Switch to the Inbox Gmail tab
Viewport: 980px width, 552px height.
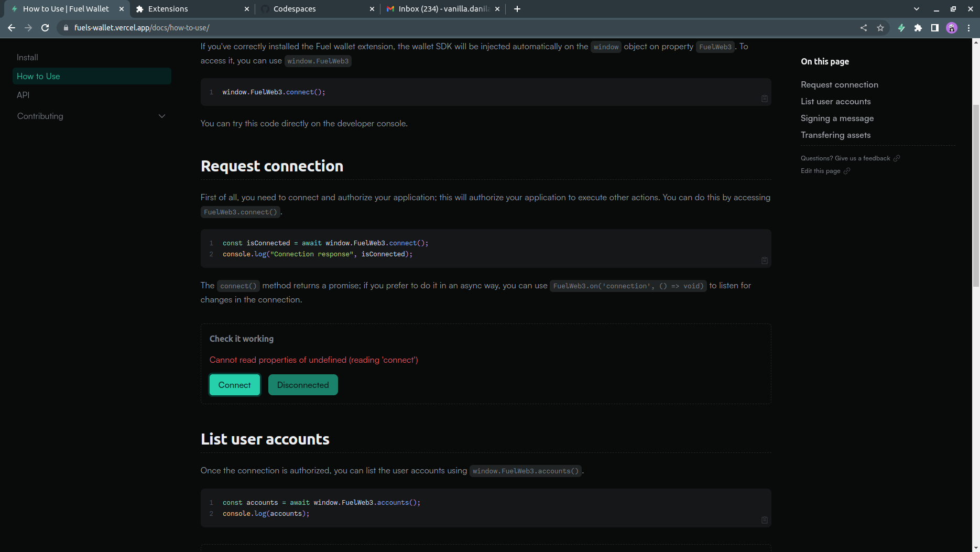point(440,8)
